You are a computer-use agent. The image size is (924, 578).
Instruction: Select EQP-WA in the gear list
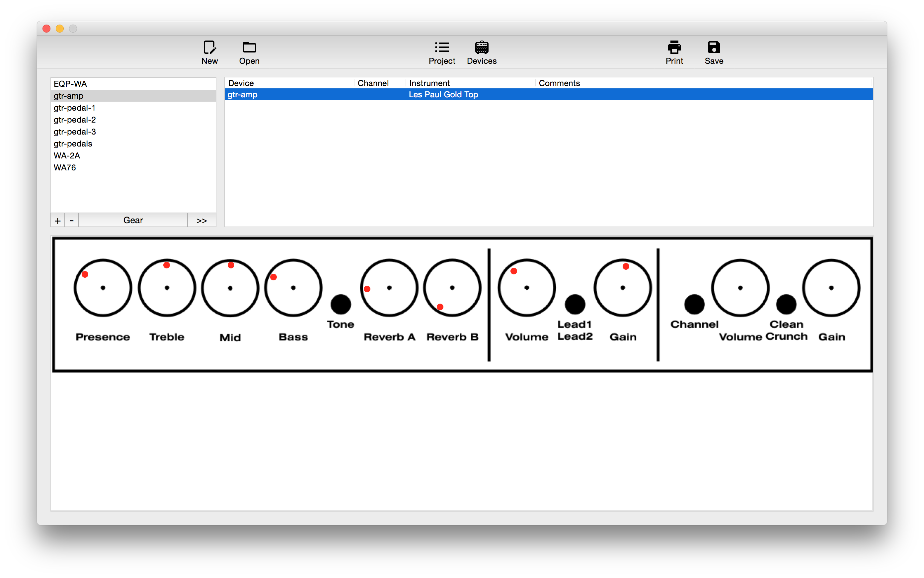133,84
